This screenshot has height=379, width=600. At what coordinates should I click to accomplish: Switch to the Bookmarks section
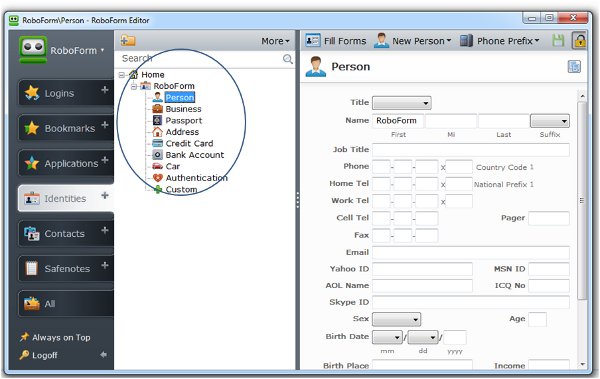point(66,128)
